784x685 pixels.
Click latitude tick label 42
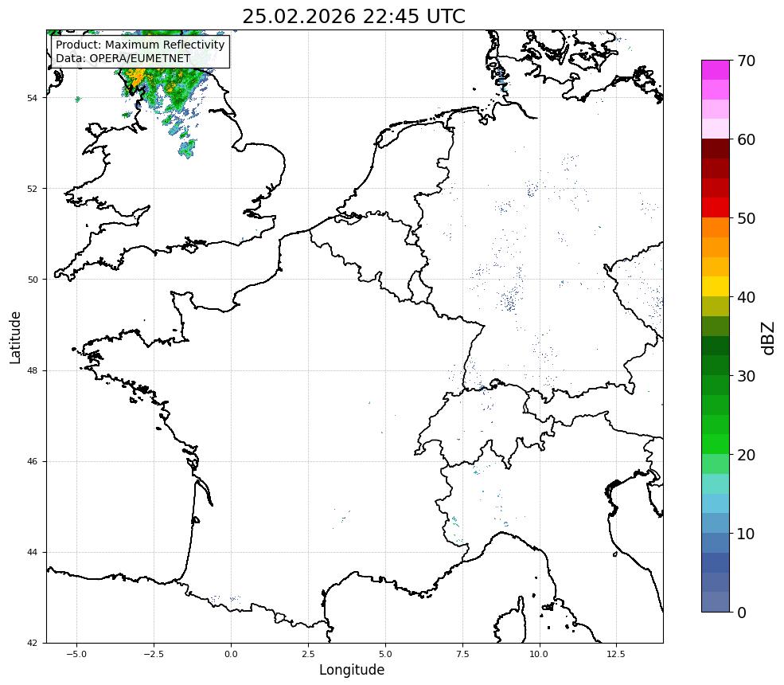coord(32,643)
